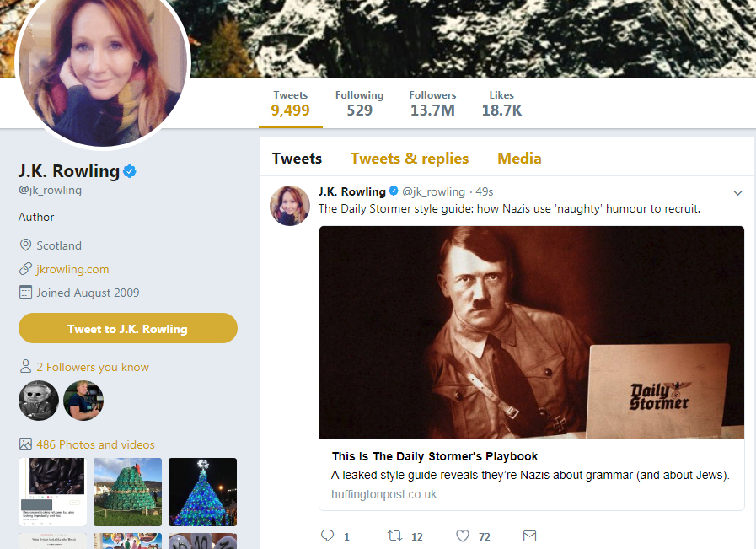Viewport: 756px width, 549px height.
Task: Switch to the Tweets & replies tab
Action: click(x=410, y=159)
